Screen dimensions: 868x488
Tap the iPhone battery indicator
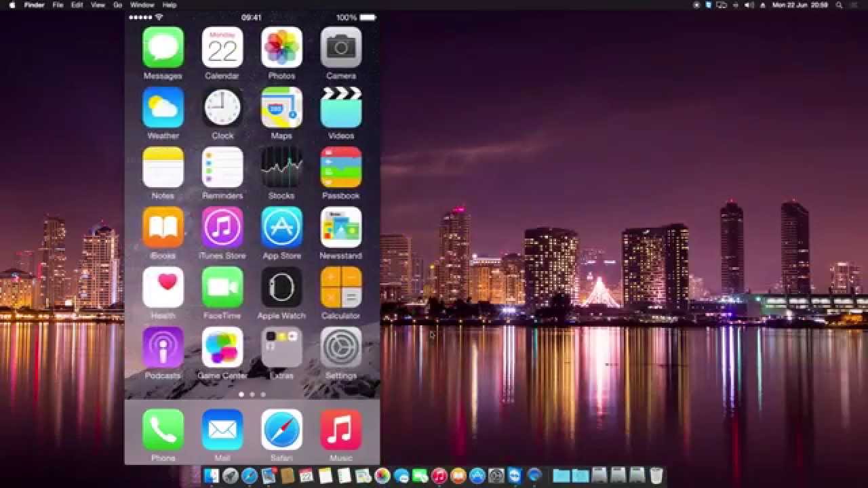pyautogui.click(x=368, y=18)
